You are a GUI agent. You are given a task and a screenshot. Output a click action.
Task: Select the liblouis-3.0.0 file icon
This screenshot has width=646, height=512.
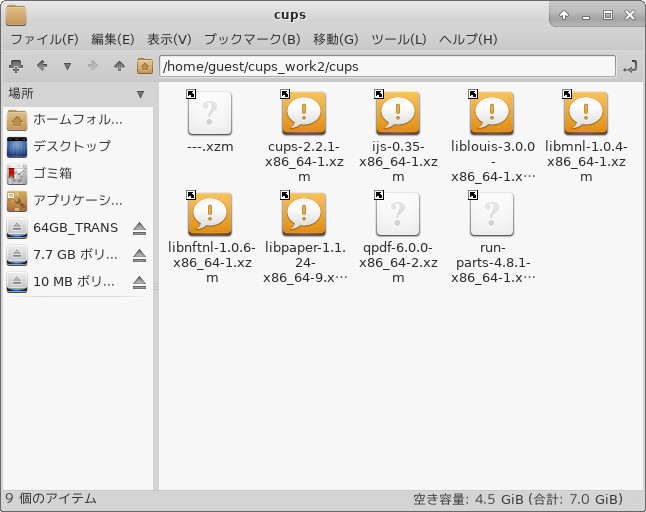(x=492, y=113)
